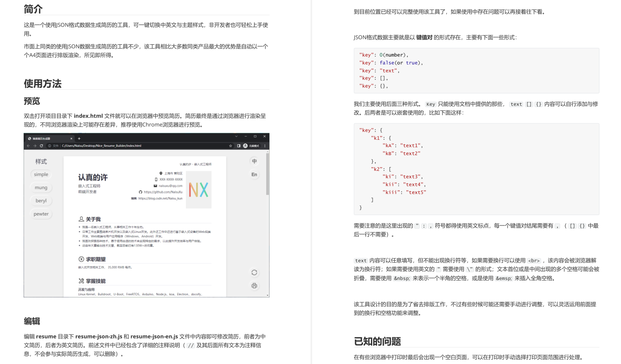Image resolution: width=621 pixels, height=364 pixels.
Task: Click the 已知的问题 heading
Action: point(377,341)
